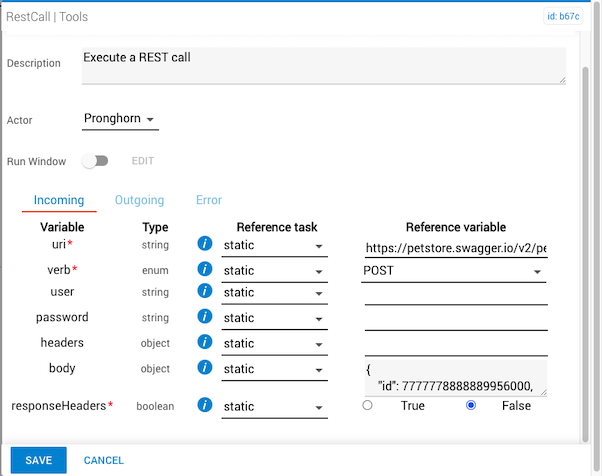Open the uri reference task dropdown
The image size is (602, 476).
273,246
